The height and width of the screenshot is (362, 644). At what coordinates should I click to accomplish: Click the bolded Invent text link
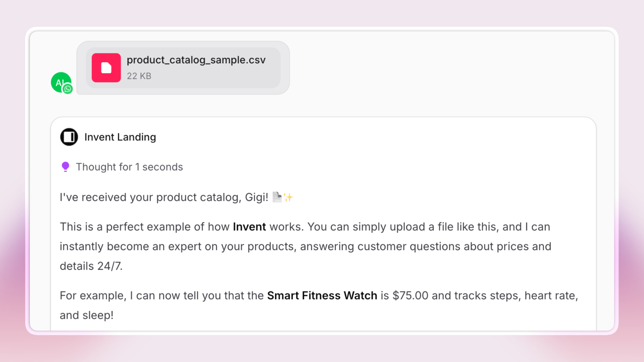(249, 227)
